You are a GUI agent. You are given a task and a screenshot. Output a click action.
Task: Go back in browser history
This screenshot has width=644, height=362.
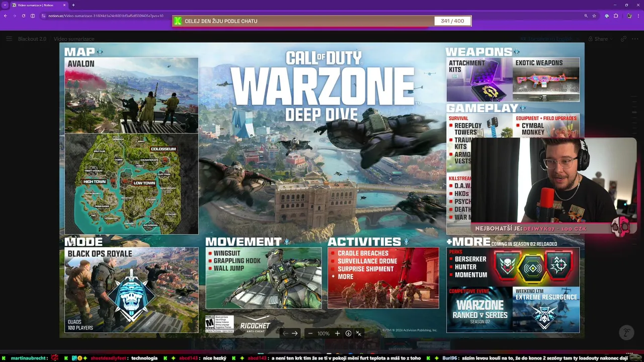pyautogui.click(x=5, y=16)
